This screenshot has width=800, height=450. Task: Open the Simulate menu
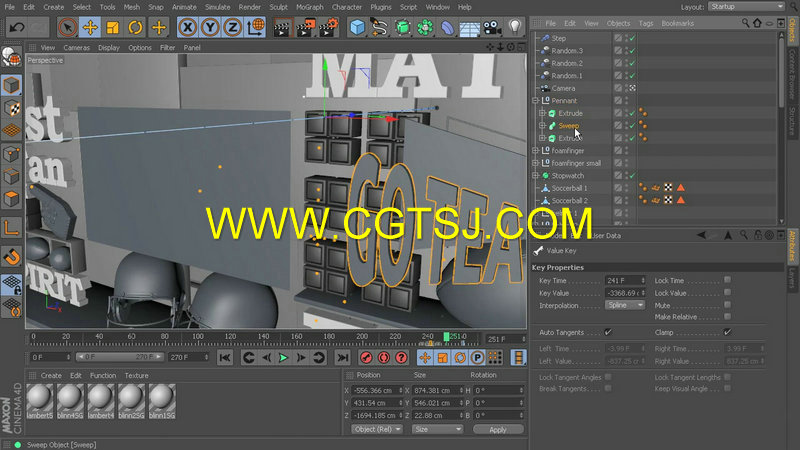[217, 7]
